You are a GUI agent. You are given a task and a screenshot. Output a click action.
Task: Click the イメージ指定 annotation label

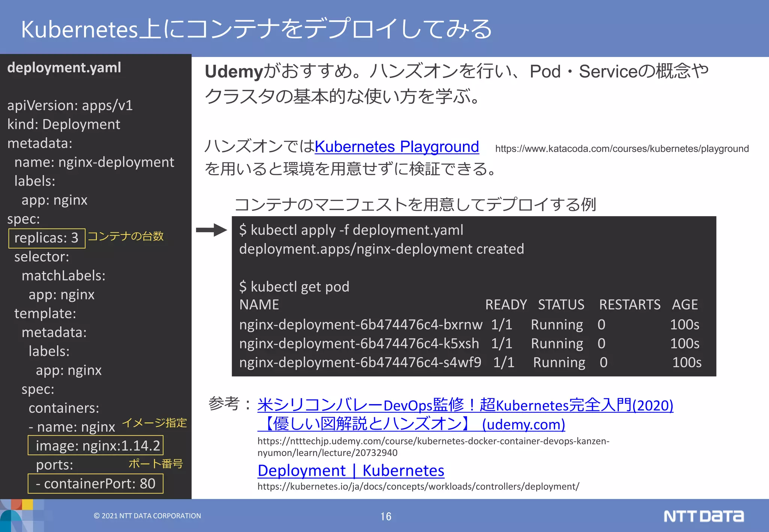pos(154,423)
